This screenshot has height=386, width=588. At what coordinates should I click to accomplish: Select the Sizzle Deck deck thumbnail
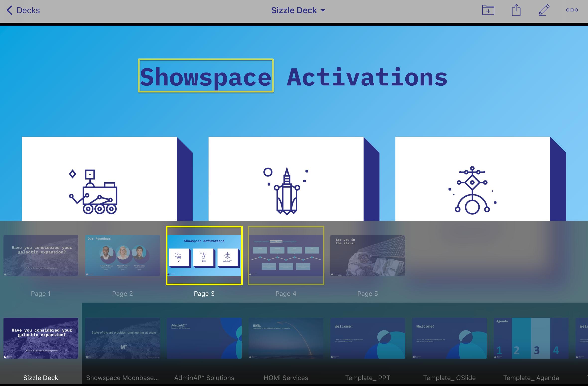[41, 338]
